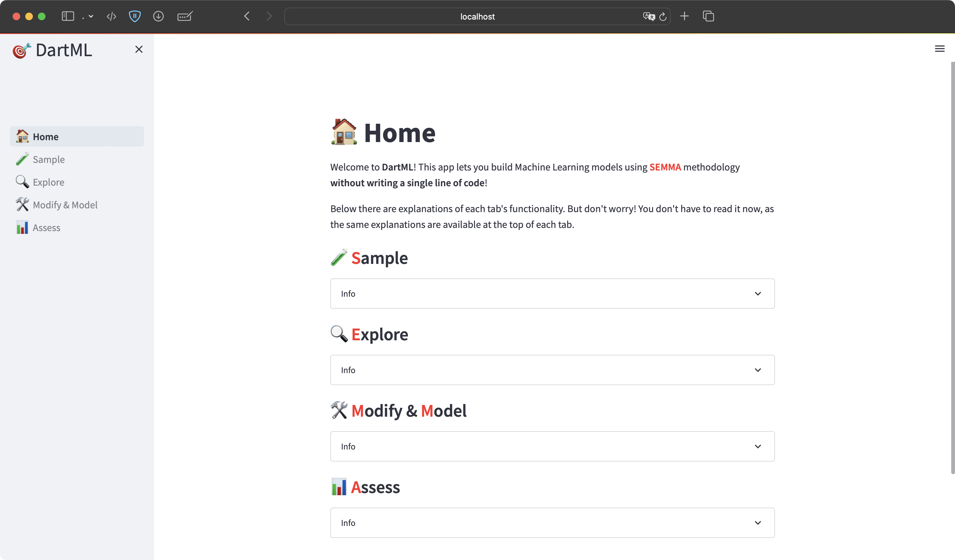Expand the Info panel under Sample
955x560 pixels.
[552, 294]
